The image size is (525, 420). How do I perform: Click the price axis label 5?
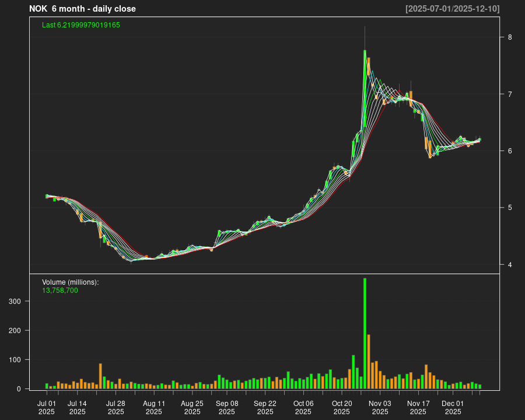(x=510, y=208)
